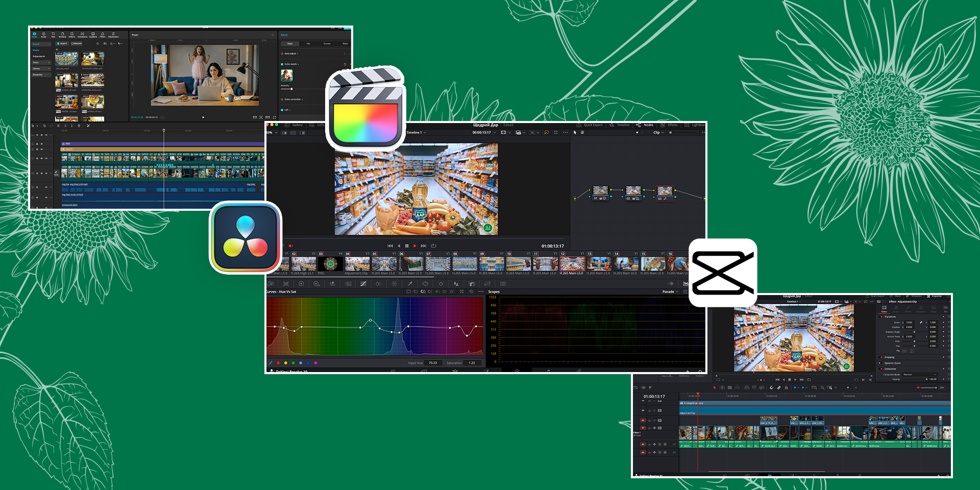The width and height of the screenshot is (980, 490).
Task: Select clip thumbnail 12 in clip strip
Action: click(x=572, y=264)
